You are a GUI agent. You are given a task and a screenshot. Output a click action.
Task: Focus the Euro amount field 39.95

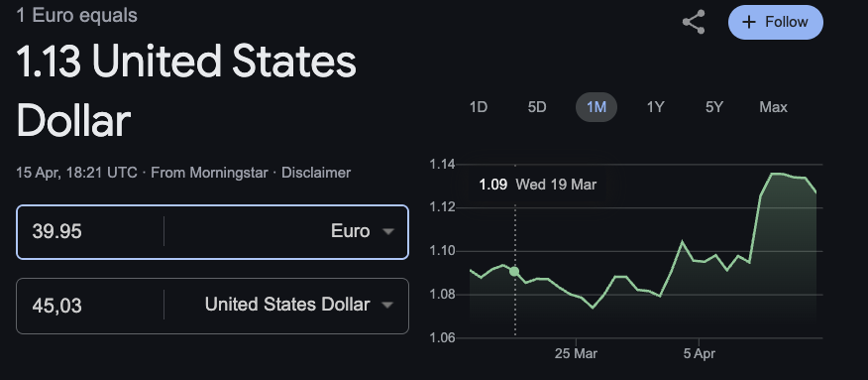pyautogui.click(x=89, y=231)
